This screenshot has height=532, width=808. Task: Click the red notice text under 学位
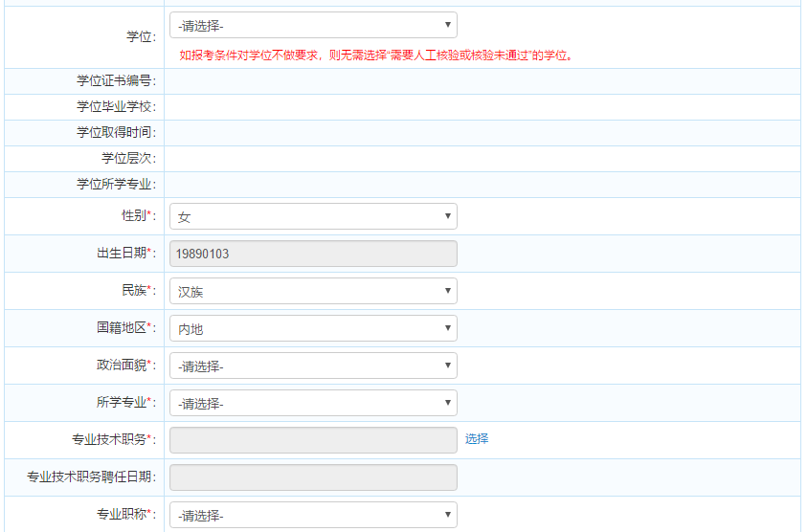pos(376,55)
